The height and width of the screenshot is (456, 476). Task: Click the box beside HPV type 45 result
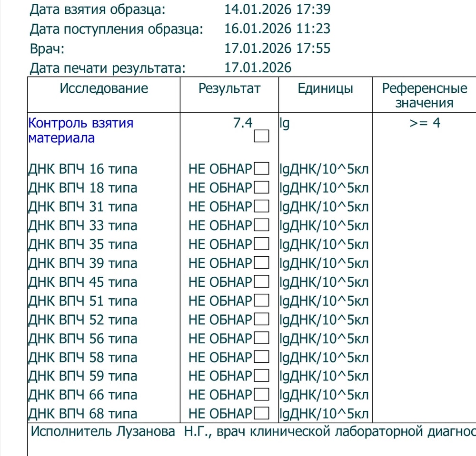pyautogui.click(x=261, y=281)
